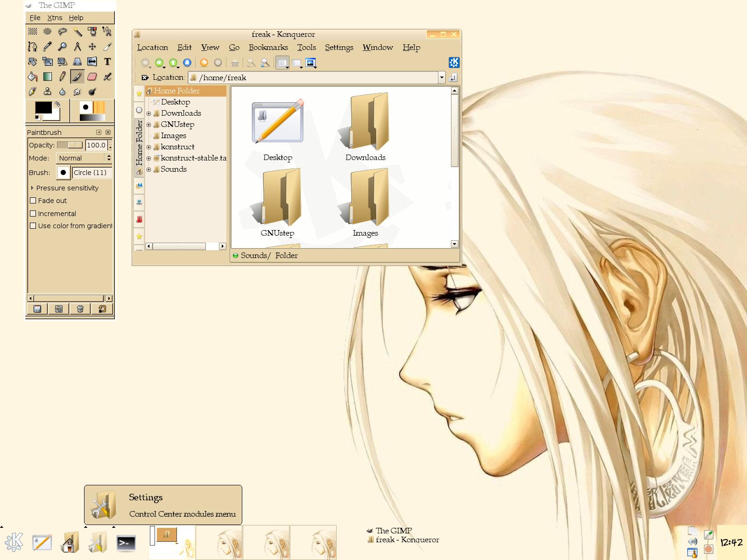Select the Rectangle Select tool in GIMP
The width and height of the screenshot is (747, 560).
[x=32, y=31]
